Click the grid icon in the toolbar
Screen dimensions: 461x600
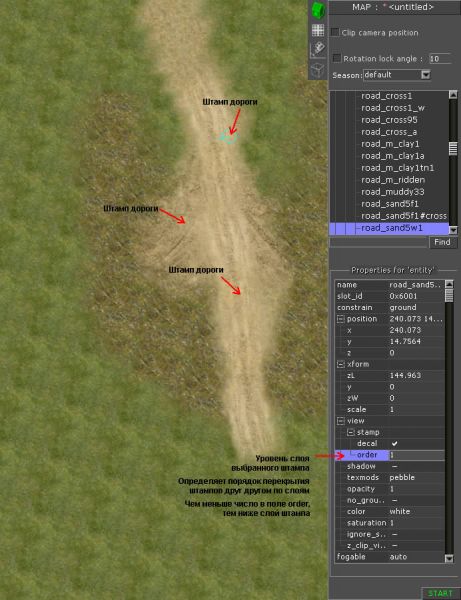click(318, 30)
